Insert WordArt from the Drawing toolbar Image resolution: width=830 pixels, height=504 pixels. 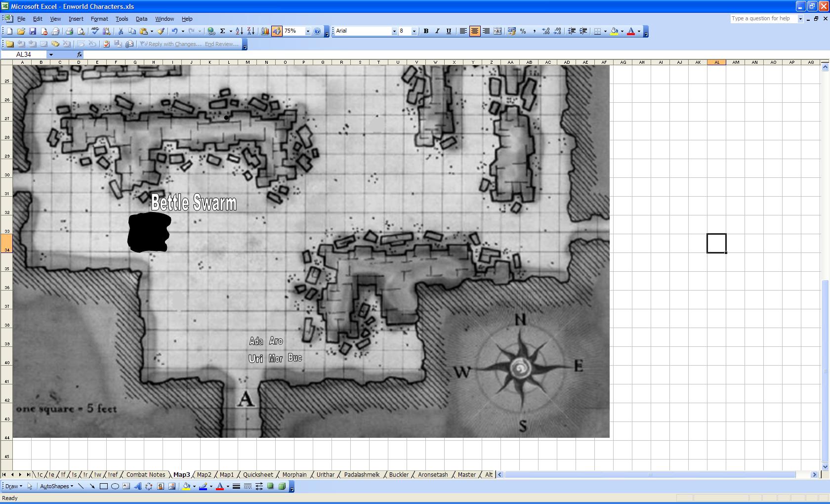point(138,486)
